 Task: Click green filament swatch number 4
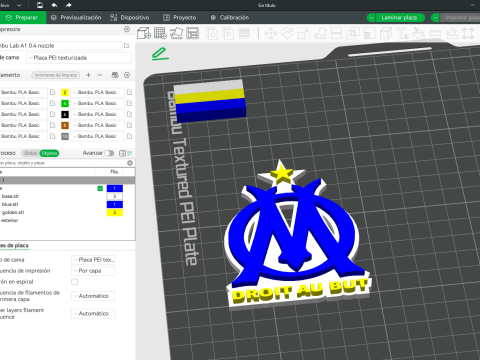pos(65,103)
